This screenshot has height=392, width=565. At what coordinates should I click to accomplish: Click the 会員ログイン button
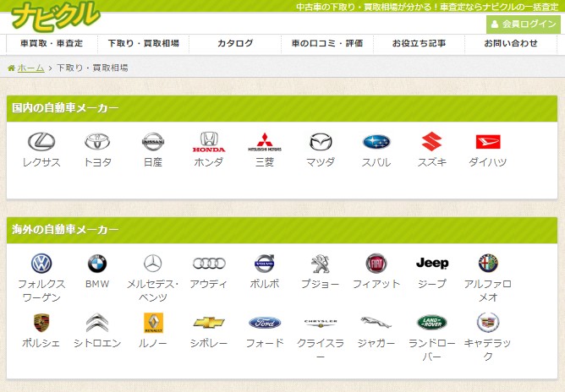(524, 24)
